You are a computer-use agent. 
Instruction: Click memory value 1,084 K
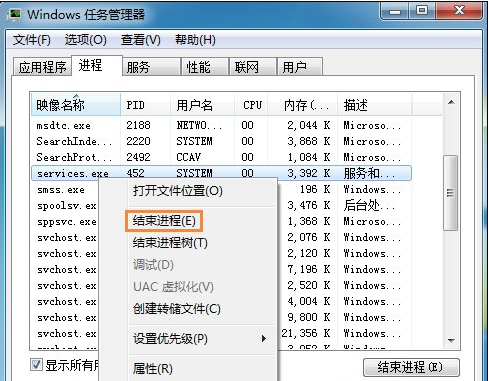pyautogui.click(x=309, y=157)
